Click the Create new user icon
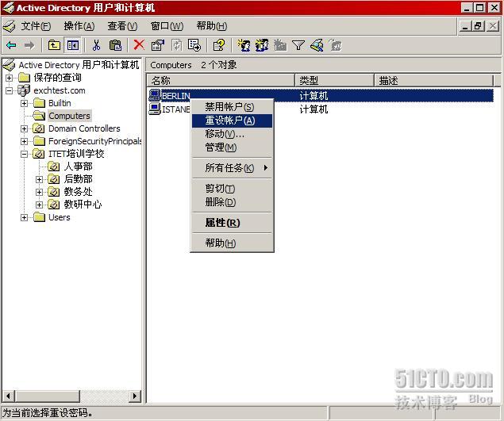The image size is (504, 421). 244,45
